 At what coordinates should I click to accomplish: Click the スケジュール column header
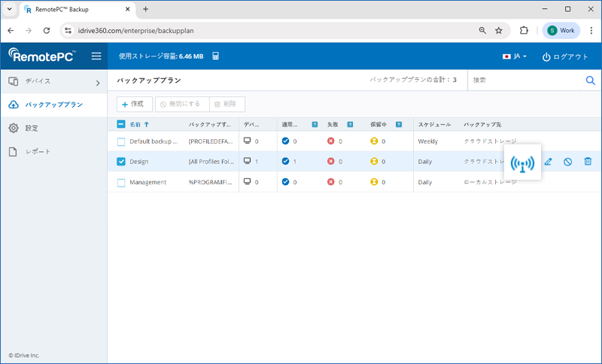point(434,124)
